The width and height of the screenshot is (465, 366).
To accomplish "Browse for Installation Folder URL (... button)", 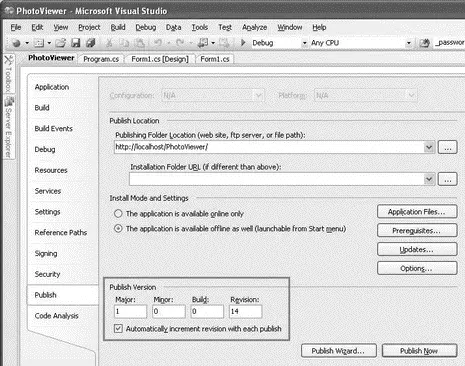I will [x=447, y=179].
